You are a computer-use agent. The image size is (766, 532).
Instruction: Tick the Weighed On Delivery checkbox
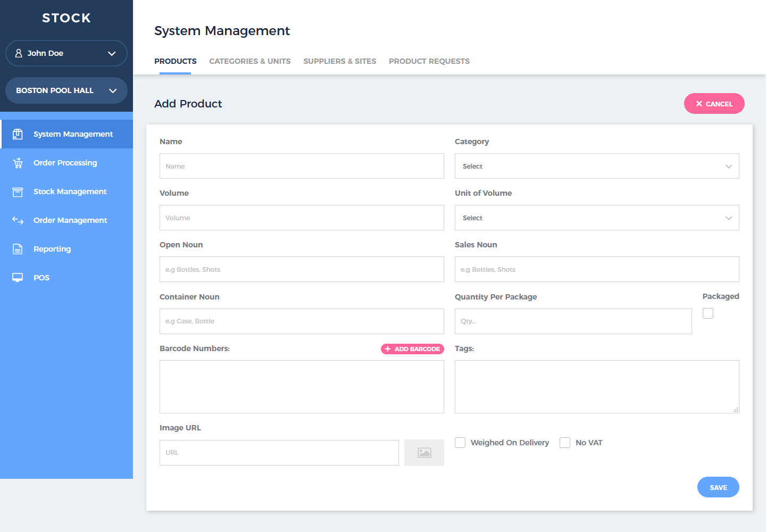click(x=460, y=443)
